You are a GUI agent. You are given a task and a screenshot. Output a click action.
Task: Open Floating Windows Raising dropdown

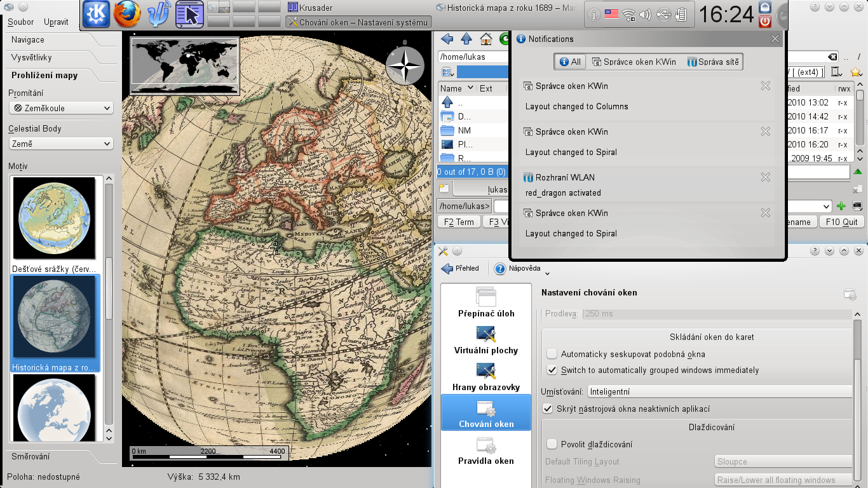[783, 480]
